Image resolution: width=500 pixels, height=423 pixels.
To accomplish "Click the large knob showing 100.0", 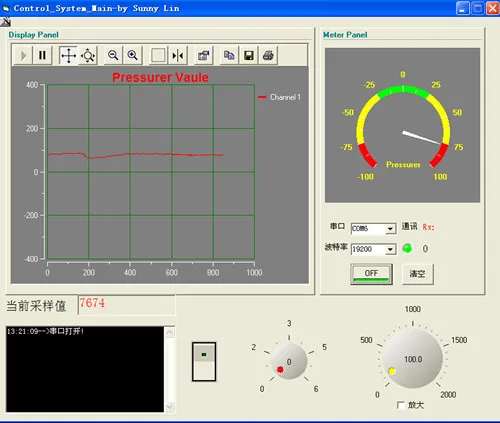I will [x=413, y=359].
